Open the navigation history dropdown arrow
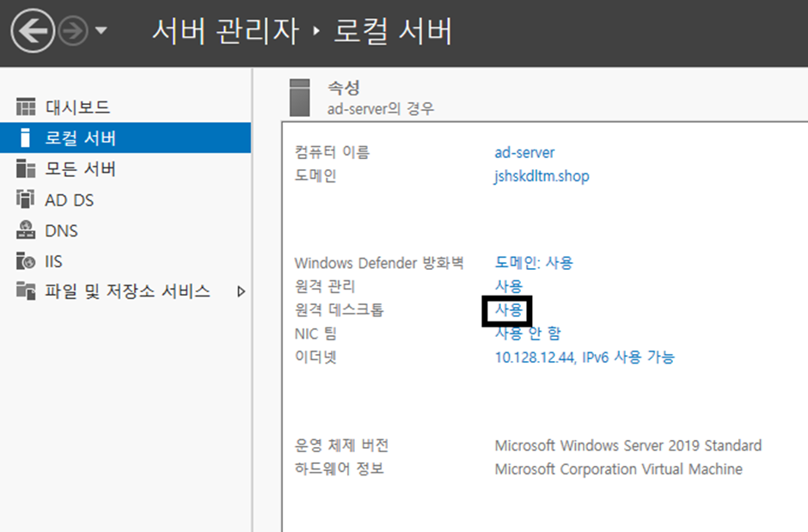The width and height of the screenshot is (808, 532). tap(101, 32)
